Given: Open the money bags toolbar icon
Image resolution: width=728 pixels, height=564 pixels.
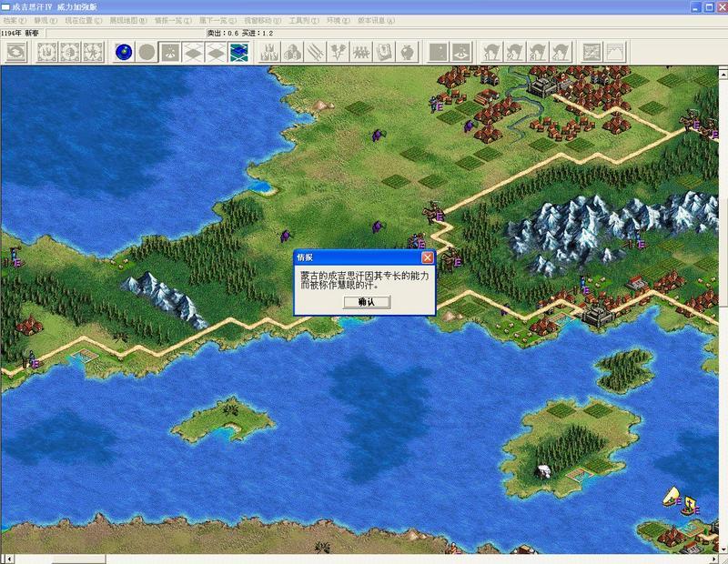Looking at the screenshot, I should pyautogui.click(x=292, y=52).
